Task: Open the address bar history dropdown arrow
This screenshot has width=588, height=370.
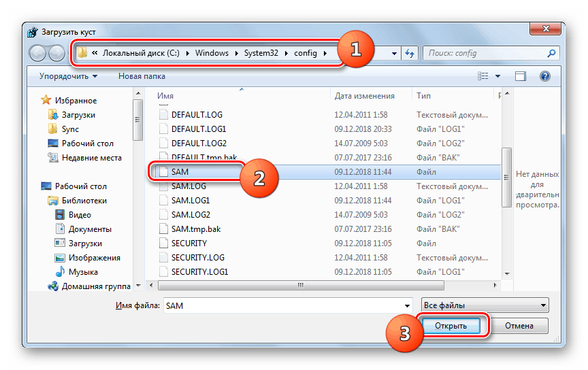Action: click(x=394, y=53)
